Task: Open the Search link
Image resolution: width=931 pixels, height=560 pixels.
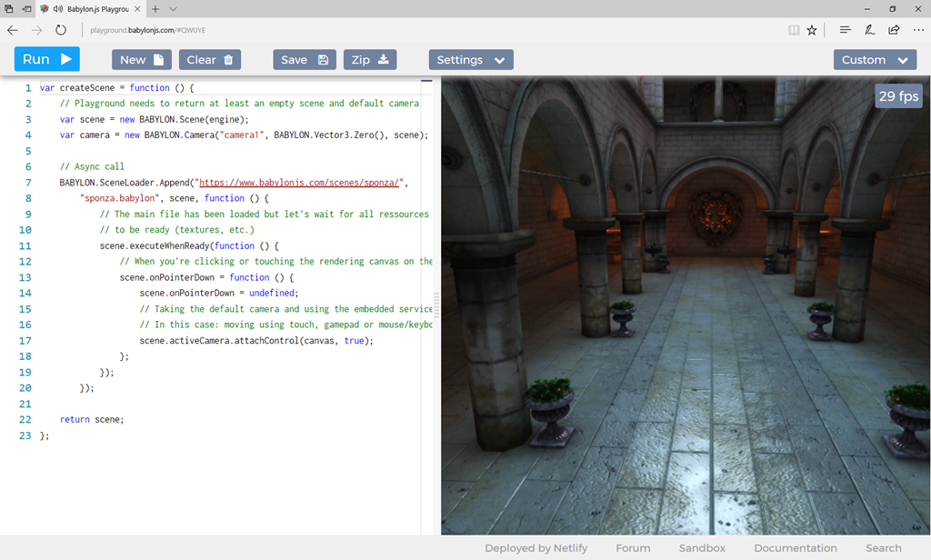Action: coord(884,548)
